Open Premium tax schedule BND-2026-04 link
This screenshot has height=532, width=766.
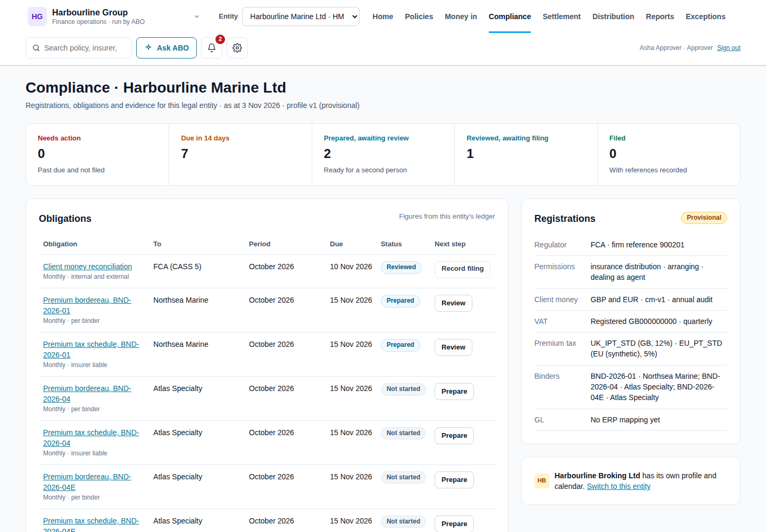click(91, 438)
